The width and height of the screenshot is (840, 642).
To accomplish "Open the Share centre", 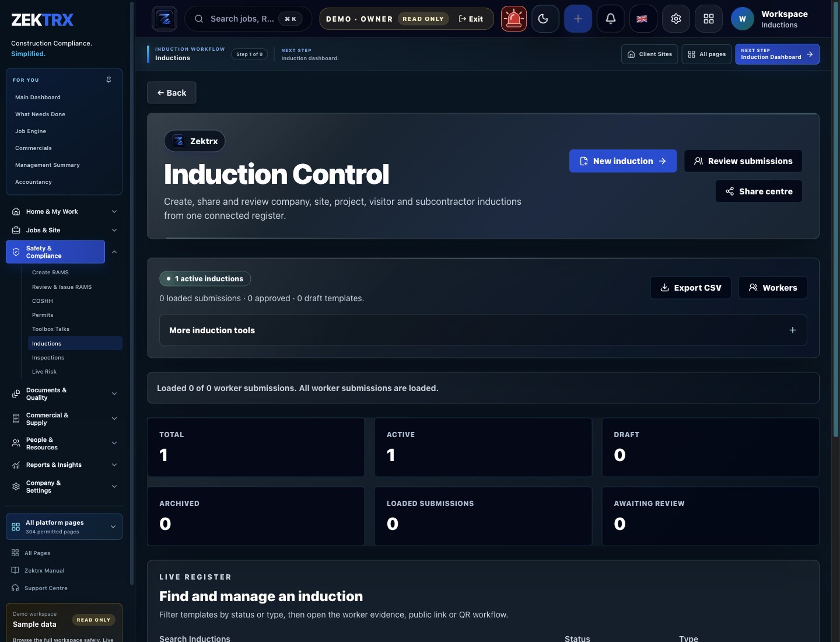I will (759, 191).
